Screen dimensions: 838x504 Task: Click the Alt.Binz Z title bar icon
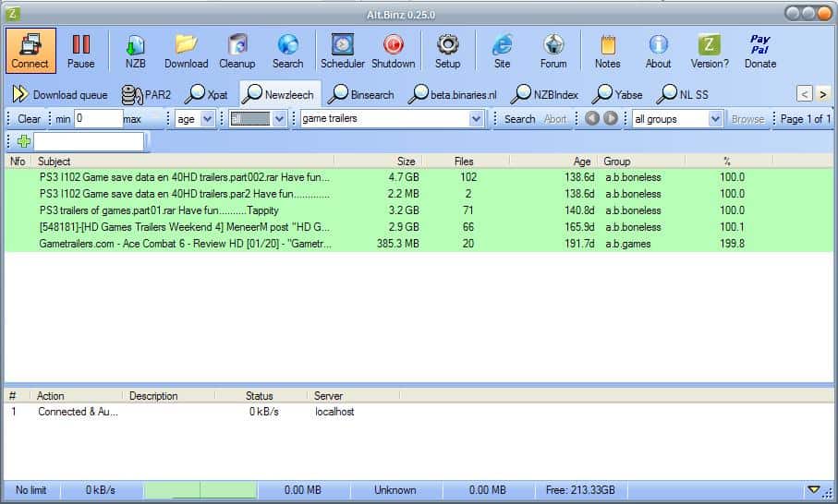tap(12, 13)
